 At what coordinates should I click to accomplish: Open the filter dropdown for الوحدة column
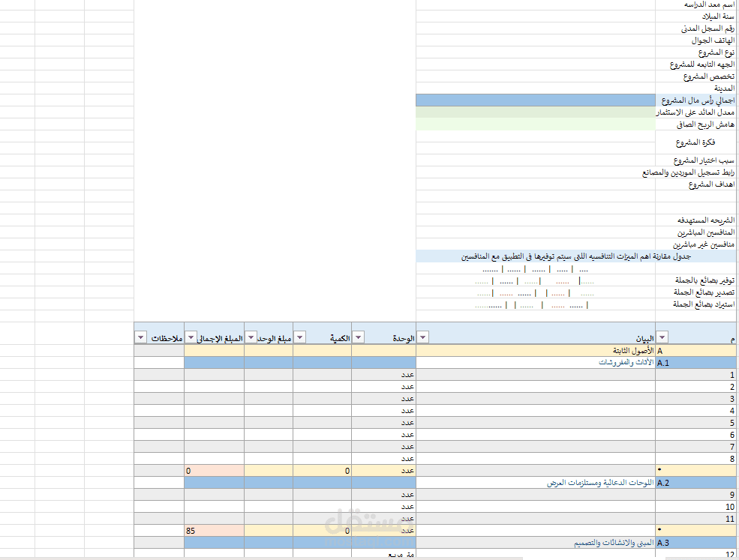pos(358,337)
